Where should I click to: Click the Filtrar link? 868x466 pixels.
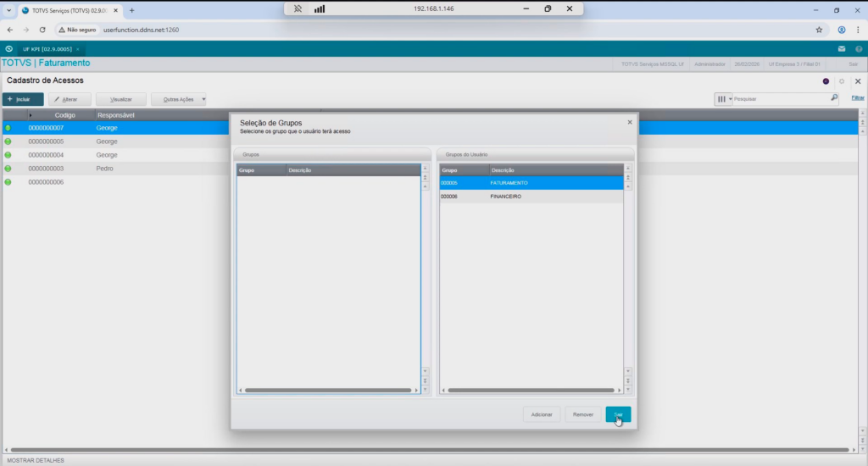[858, 99]
